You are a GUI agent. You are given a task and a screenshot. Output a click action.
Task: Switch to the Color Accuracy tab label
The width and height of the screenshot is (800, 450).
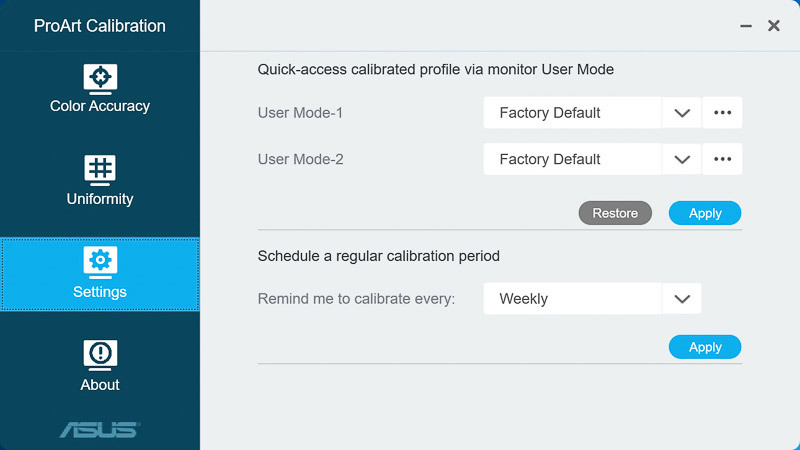point(100,106)
